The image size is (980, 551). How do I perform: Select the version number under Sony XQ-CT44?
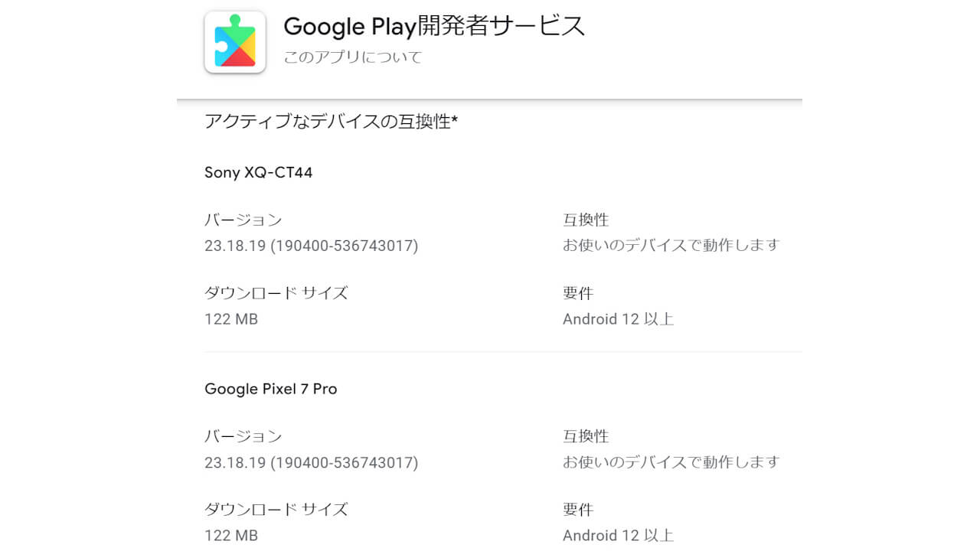311,246
